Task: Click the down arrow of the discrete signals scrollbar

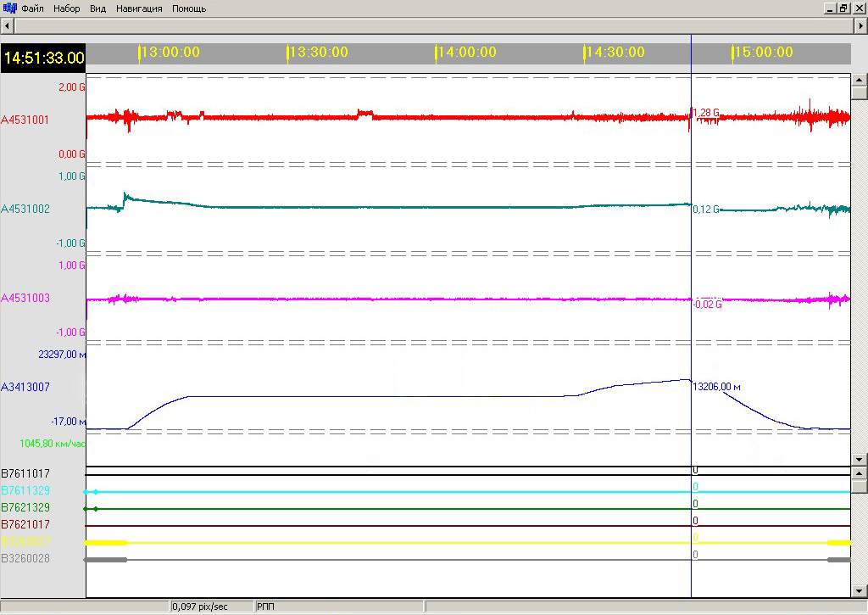Action: 859,590
